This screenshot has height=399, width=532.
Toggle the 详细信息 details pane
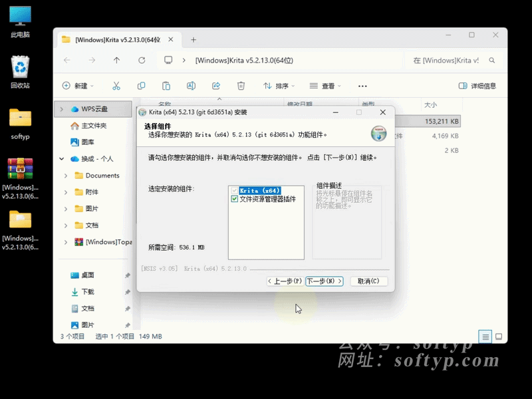(x=477, y=86)
